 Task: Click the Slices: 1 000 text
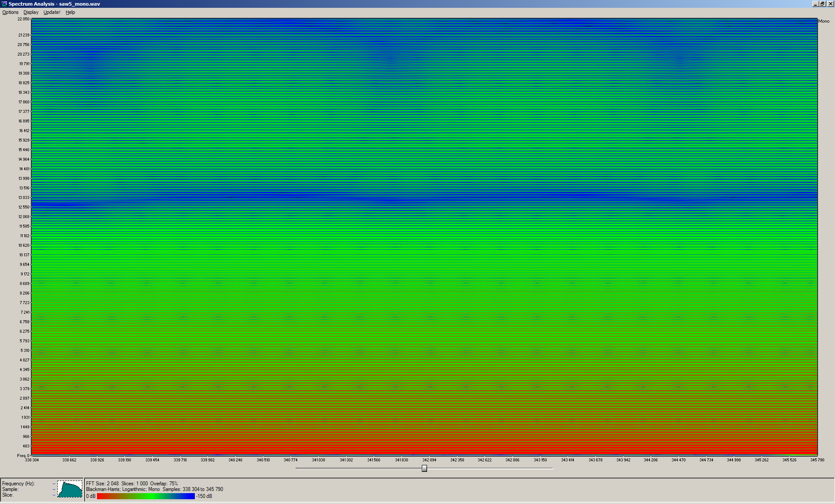pyautogui.click(x=134, y=484)
